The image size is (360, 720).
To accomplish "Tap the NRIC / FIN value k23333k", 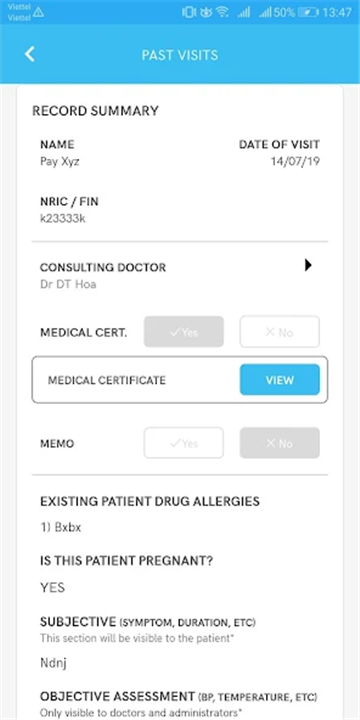I will coord(62,218).
